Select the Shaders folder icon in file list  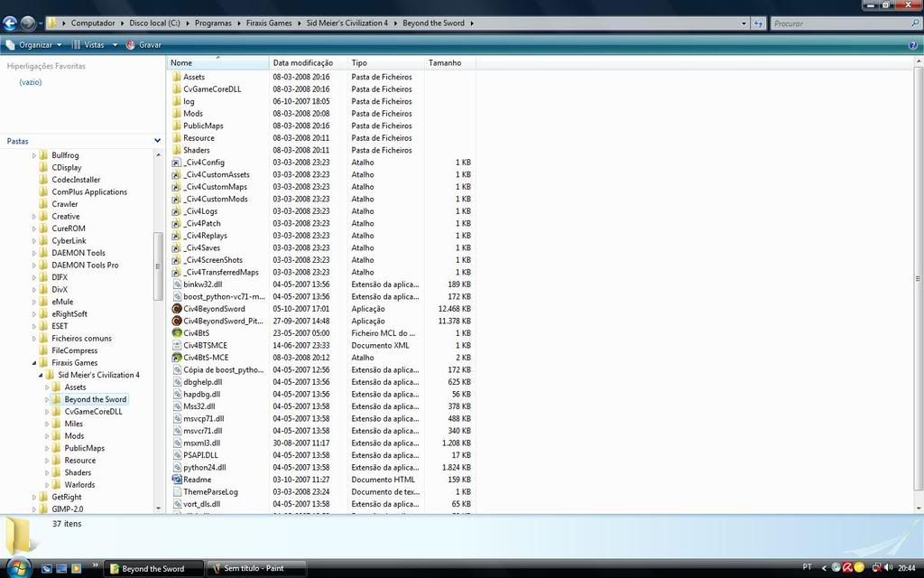tap(176, 150)
